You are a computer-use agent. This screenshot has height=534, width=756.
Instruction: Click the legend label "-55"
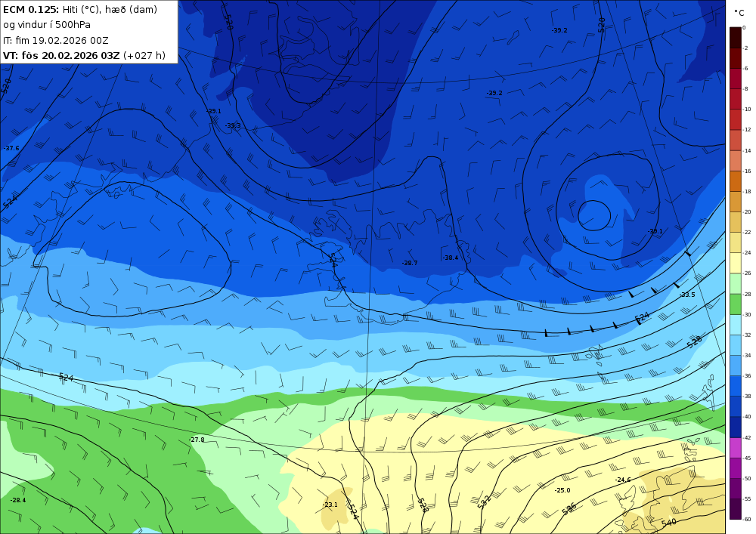click(x=747, y=499)
